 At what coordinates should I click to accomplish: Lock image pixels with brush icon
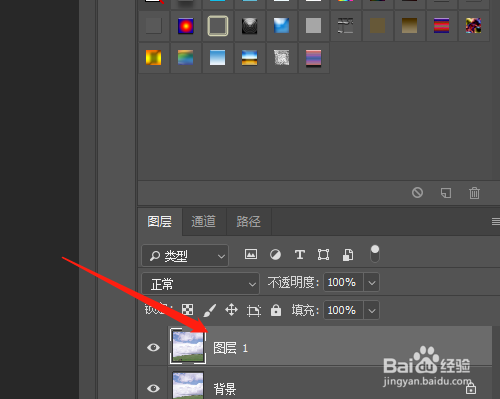[x=209, y=310]
